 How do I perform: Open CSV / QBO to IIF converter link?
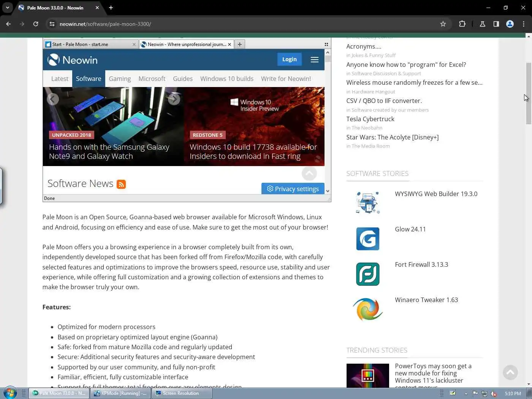click(x=384, y=101)
